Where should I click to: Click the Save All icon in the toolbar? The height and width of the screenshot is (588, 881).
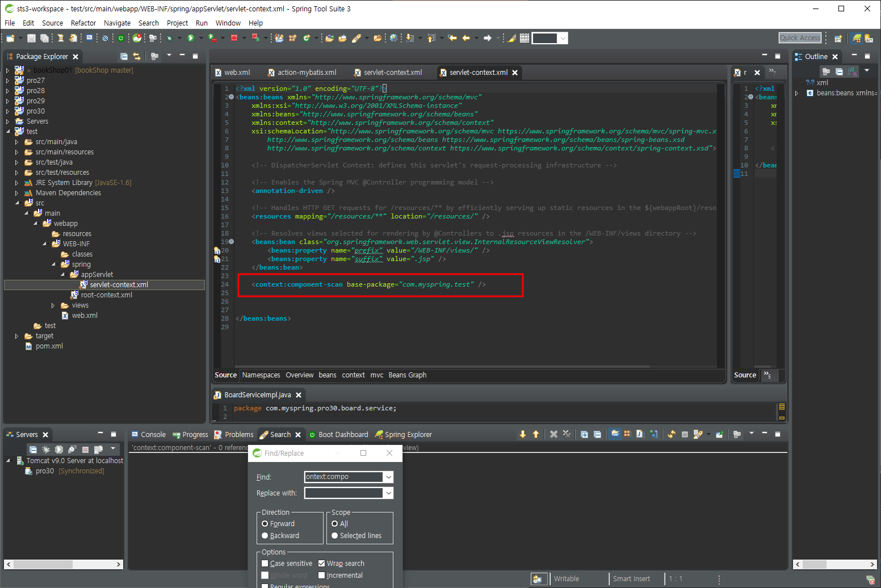pos(44,38)
